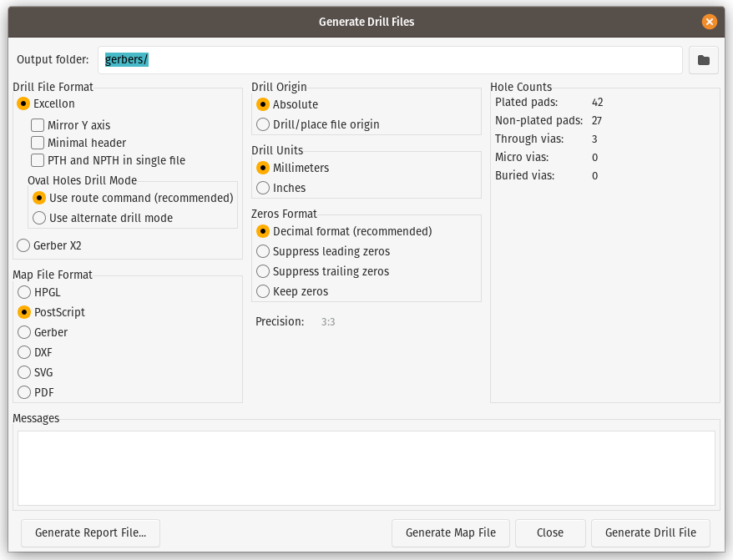Click the browse output folder icon

[x=703, y=60]
